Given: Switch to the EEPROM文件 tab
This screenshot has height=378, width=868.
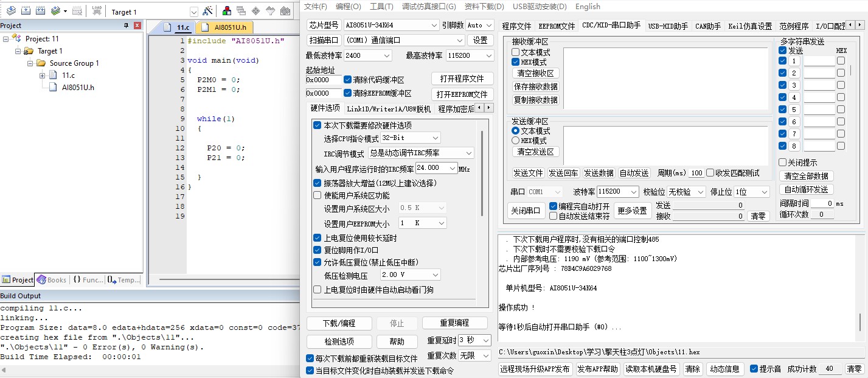Looking at the screenshot, I should (557, 26).
